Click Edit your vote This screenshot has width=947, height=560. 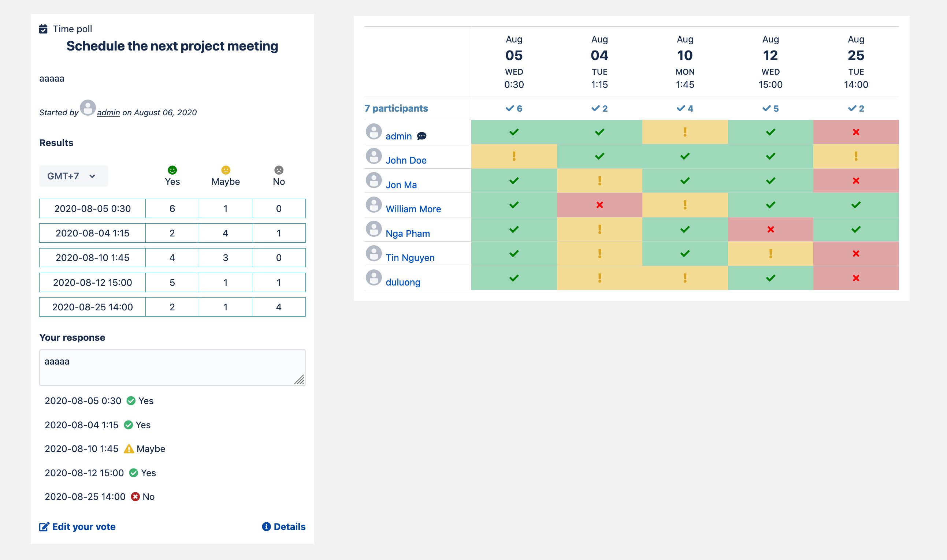[x=77, y=526]
